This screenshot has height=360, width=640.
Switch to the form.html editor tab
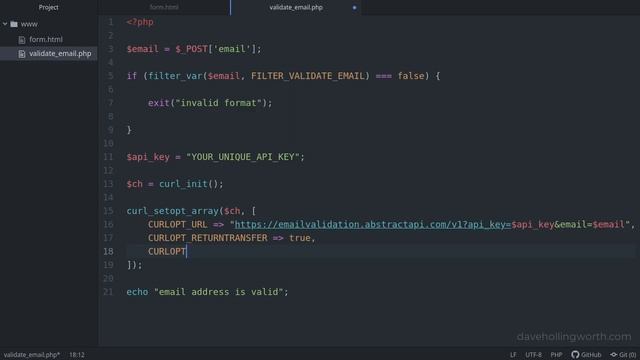click(x=164, y=7)
